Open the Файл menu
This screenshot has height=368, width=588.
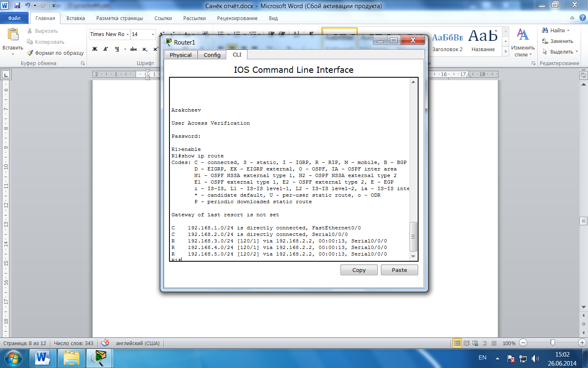point(14,18)
